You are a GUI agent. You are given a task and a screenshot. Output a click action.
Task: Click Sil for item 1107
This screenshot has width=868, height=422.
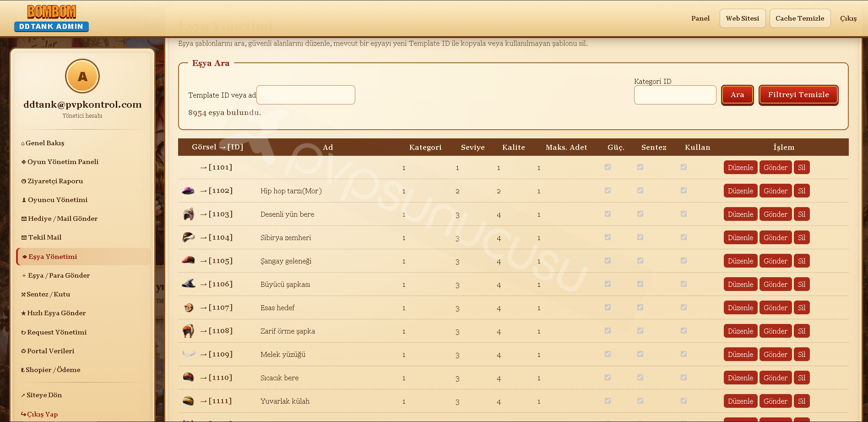tap(802, 307)
